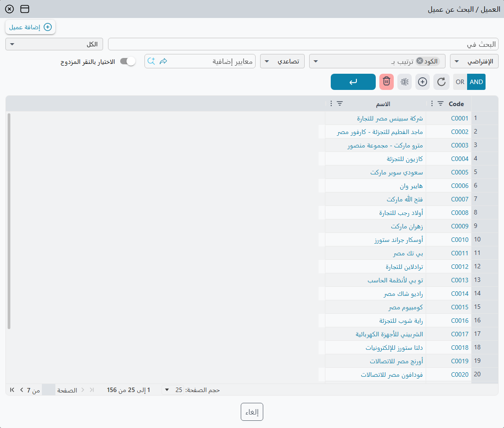Image resolution: width=504 pixels, height=428 pixels.
Task: Add condition with circled plus button
Action: pyautogui.click(x=423, y=82)
